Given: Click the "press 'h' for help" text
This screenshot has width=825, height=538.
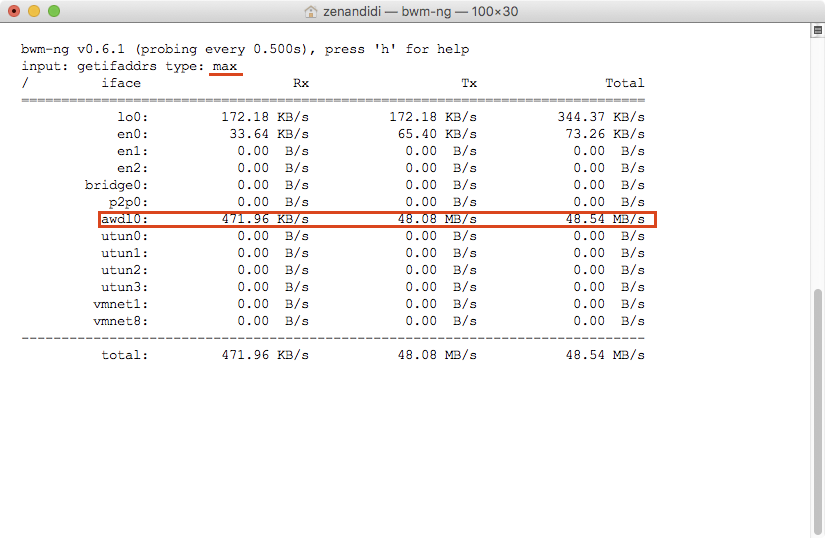Looking at the screenshot, I should [x=397, y=49].
